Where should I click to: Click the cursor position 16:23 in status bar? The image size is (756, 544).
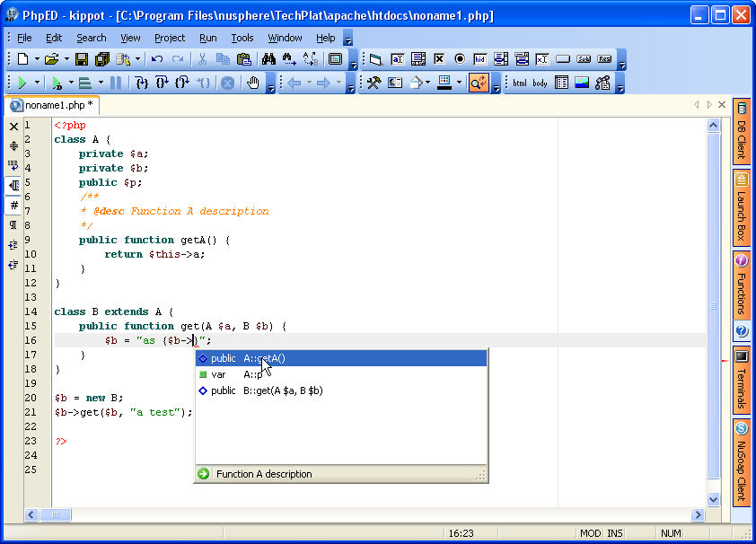[461, 533]
